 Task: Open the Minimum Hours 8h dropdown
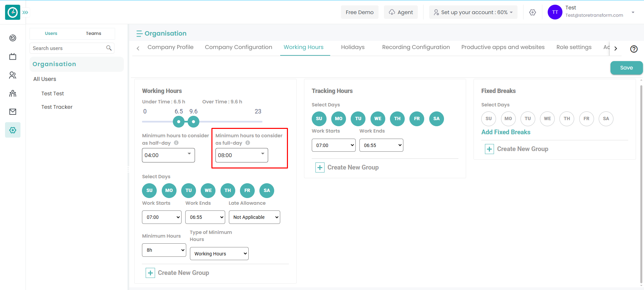[164, 250]
